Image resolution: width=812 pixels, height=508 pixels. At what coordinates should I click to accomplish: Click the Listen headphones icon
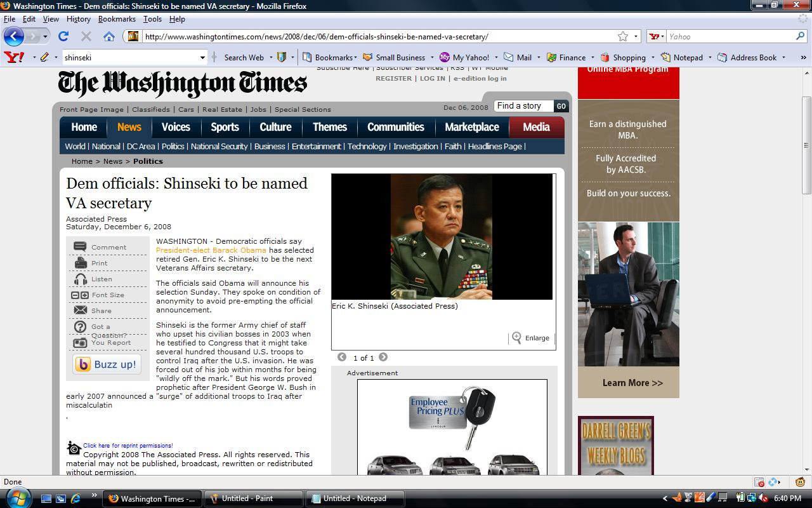[x=81, y=279]
